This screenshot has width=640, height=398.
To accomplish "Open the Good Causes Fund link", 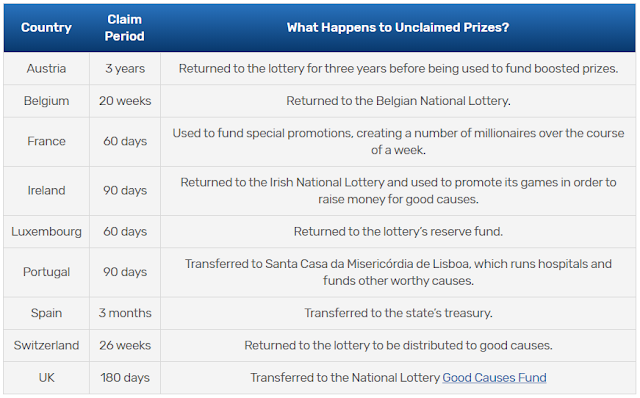I will 494,378.
